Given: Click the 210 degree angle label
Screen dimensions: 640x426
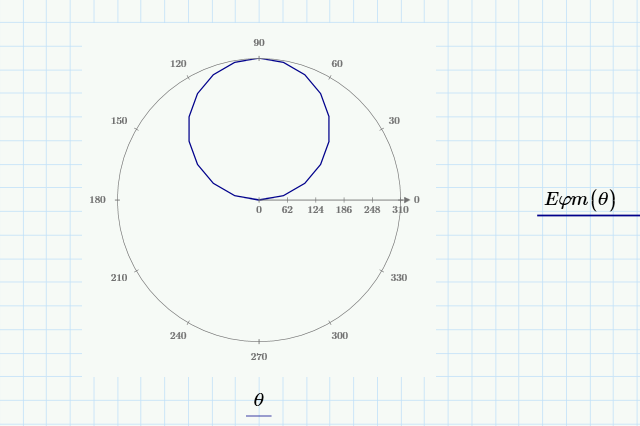Looking at the screenshot, I should (x=119, y=278).
